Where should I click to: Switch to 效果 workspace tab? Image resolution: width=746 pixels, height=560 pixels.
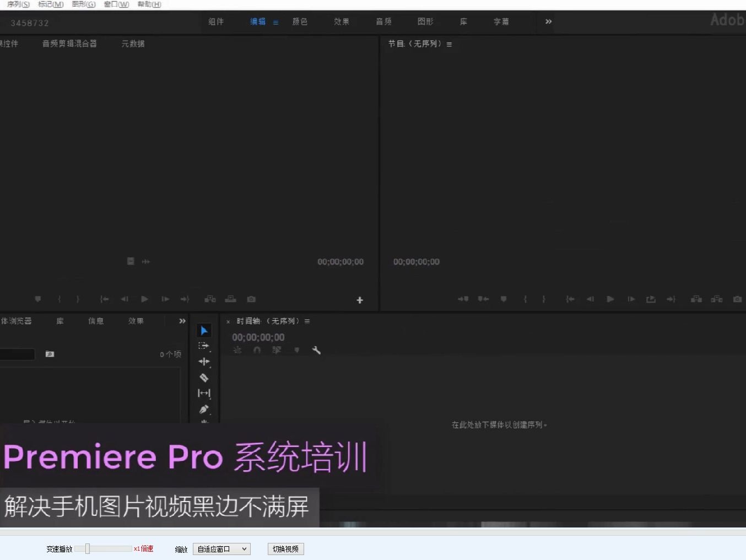click(x=342, y=21)
